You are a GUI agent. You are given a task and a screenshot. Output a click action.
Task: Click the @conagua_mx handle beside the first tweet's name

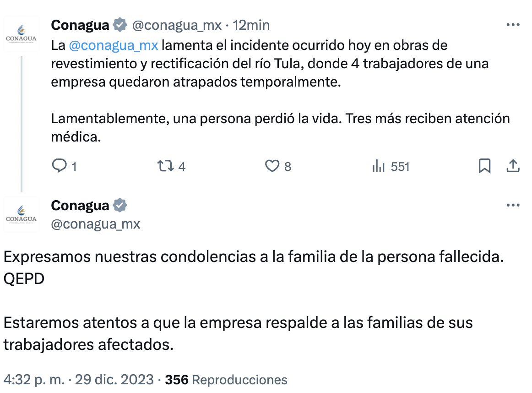(177, 25)
